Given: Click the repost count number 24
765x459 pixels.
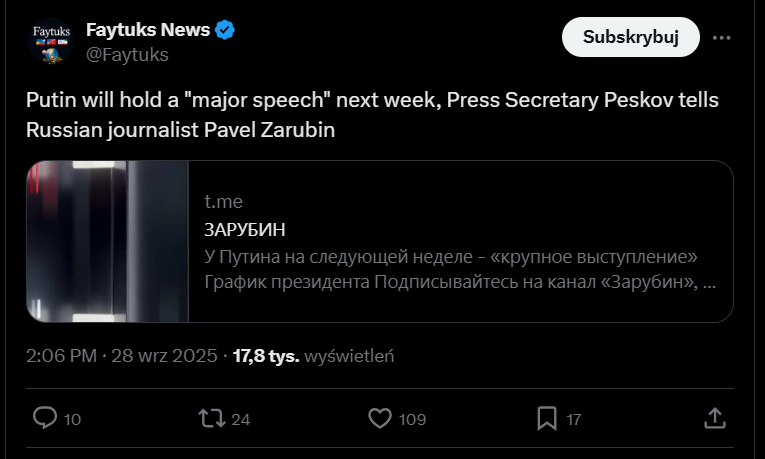Looking at the screenshot, I should 240,420.
